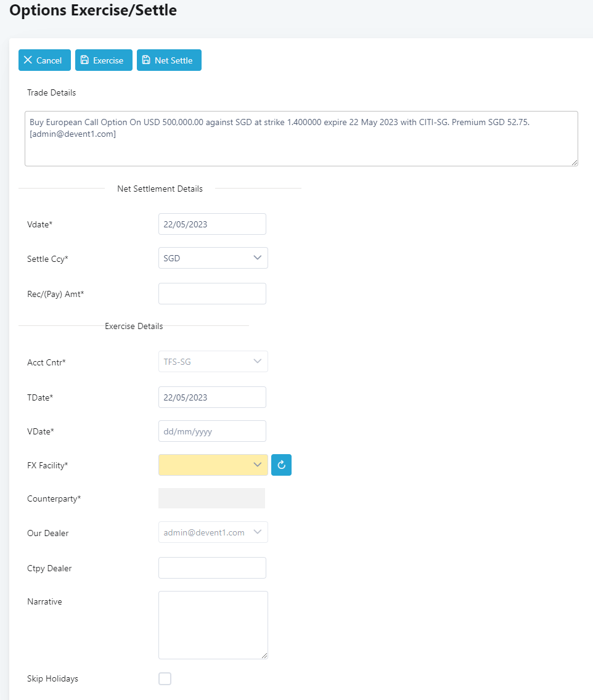Select the TDate field showing 22/05/2023

click(212, 397)
